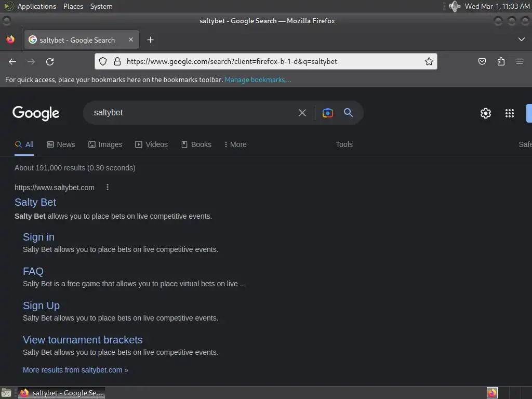Start search by image camera icon
Viewport: 532px width, 399px height.
[328, 113]
